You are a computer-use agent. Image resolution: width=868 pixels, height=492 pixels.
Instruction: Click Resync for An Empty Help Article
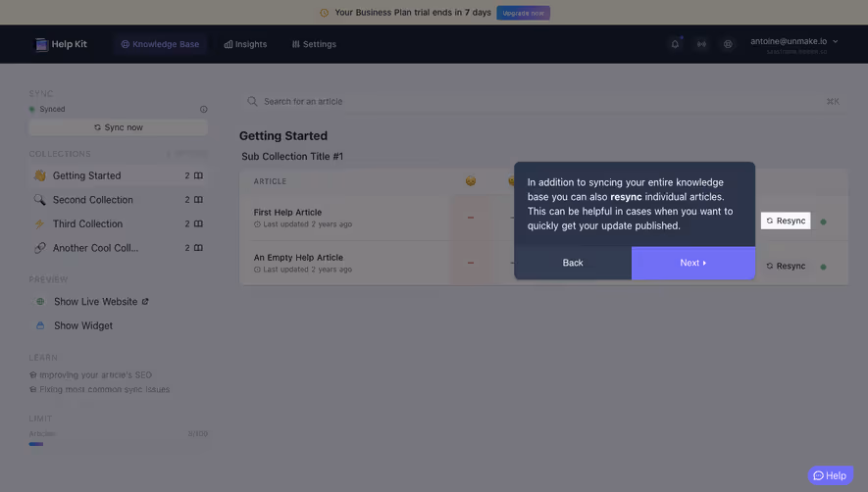786,267
